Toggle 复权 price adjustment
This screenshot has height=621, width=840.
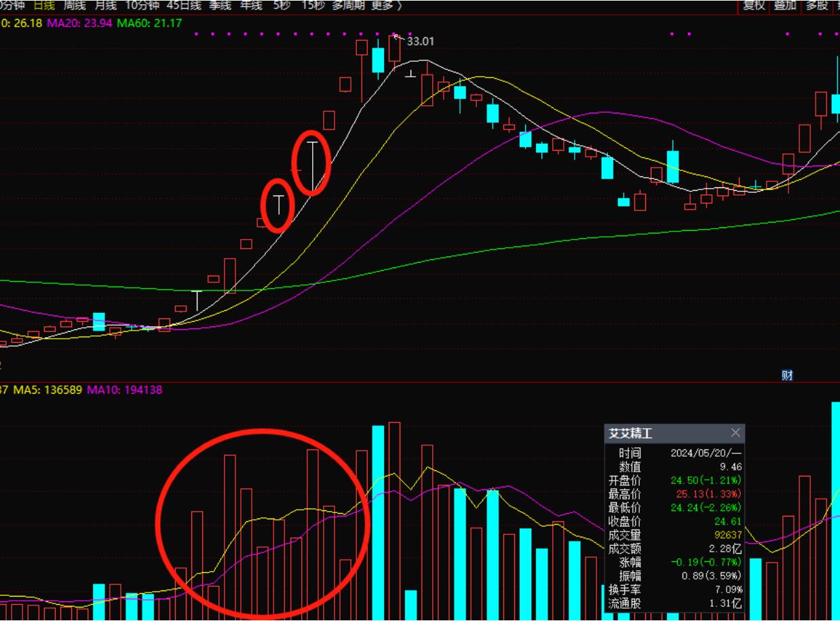[x=754, y=5]
